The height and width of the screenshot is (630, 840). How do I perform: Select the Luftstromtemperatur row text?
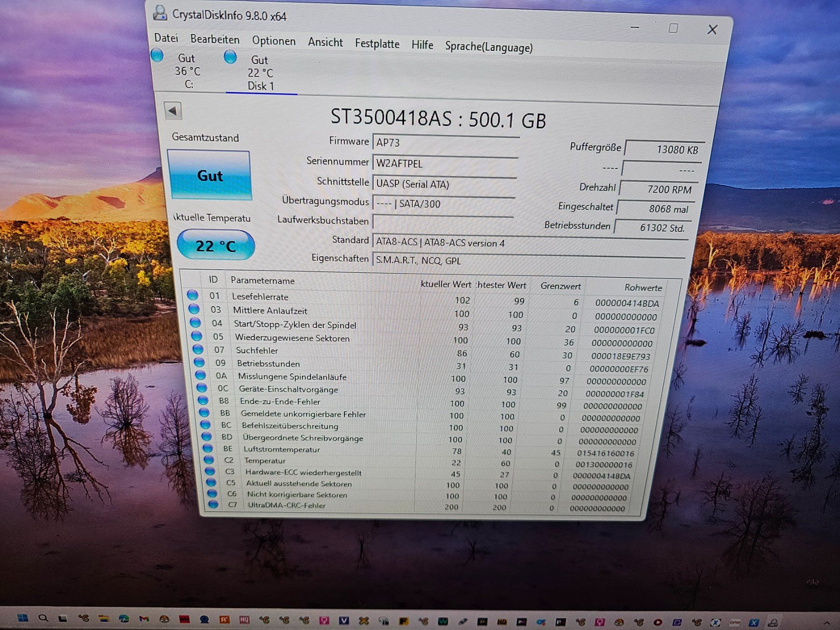(282, 449)
